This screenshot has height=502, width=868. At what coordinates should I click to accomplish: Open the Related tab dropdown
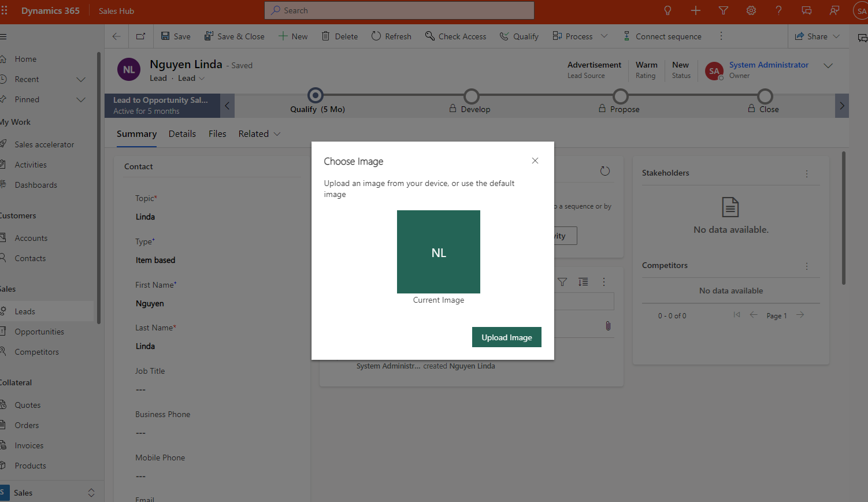(x=259, y=134)
